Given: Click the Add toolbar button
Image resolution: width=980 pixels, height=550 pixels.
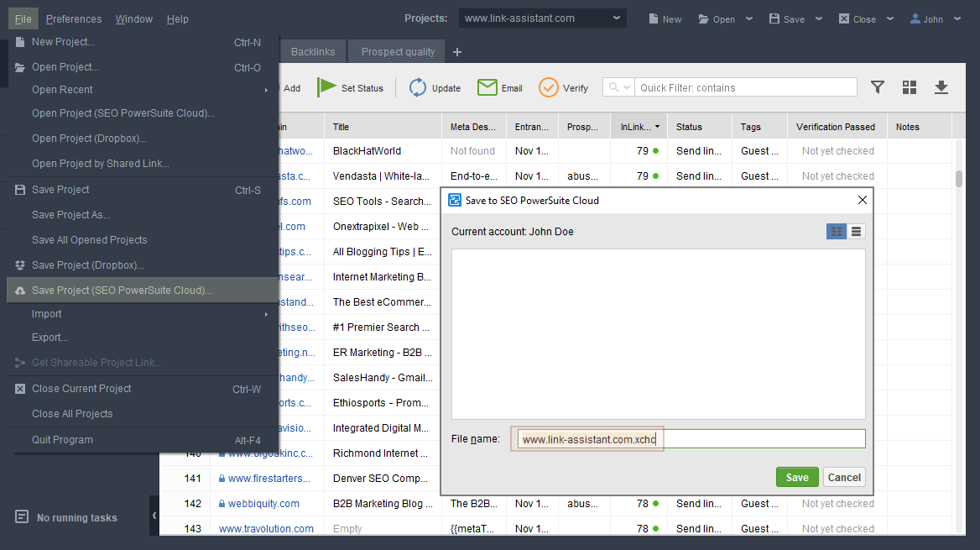Looking at the screenshot, I should [x=291, y=88].
